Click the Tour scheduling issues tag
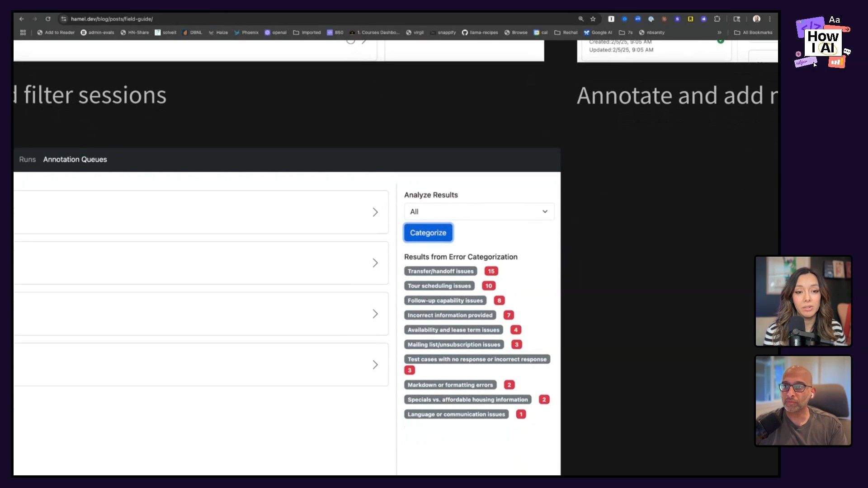Screen dimensions: 868x488 (x=439, y=286)
